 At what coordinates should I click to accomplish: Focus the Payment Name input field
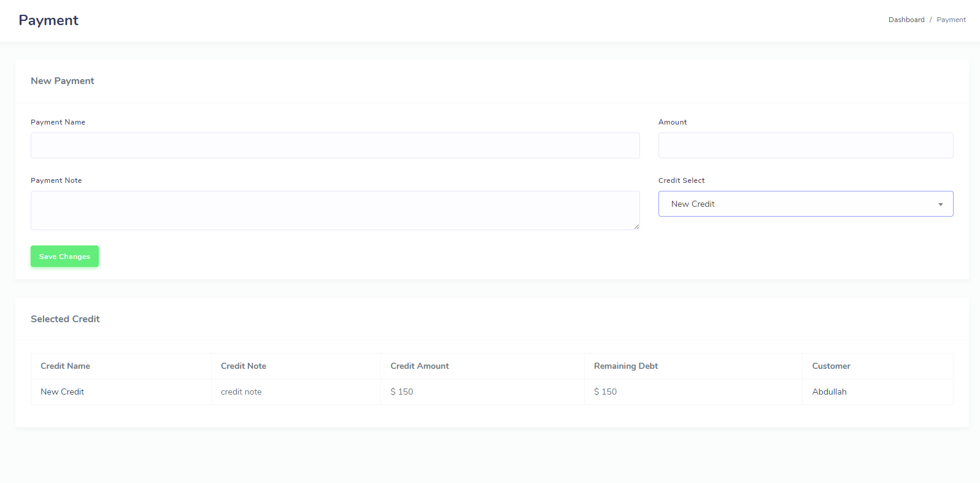335,145
